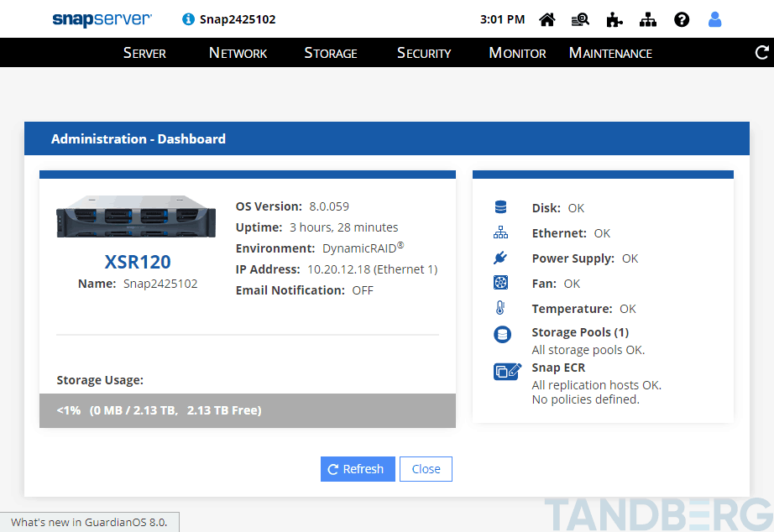Click the storage usage progress bar
This screenshot has height=532, width=774.
point(247,410)
